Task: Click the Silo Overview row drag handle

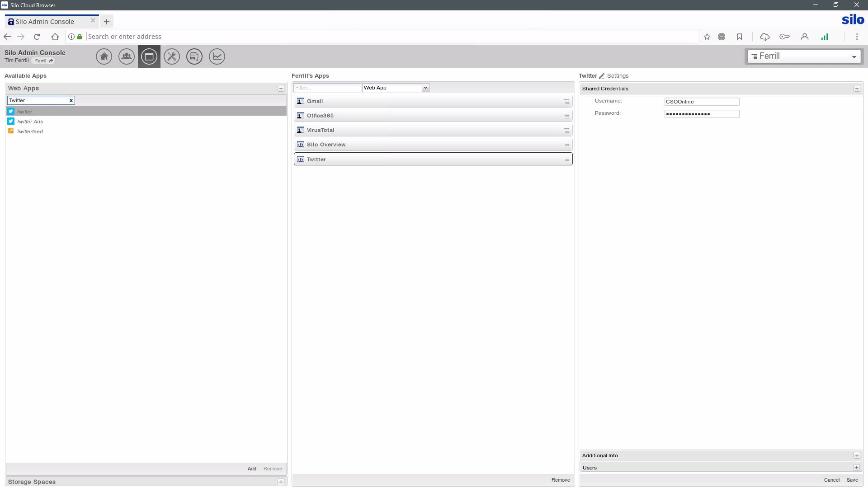Action: (566, 145)
